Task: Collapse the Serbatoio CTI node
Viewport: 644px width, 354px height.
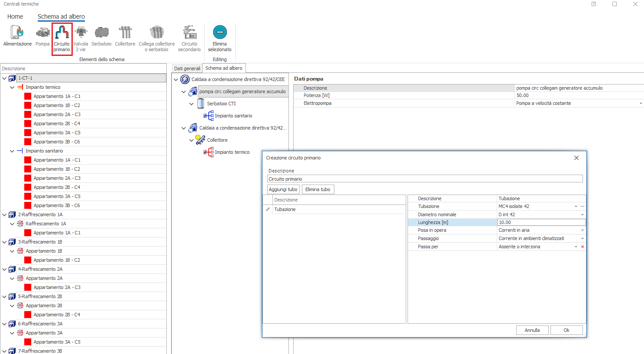Action: tap(191, 104)
